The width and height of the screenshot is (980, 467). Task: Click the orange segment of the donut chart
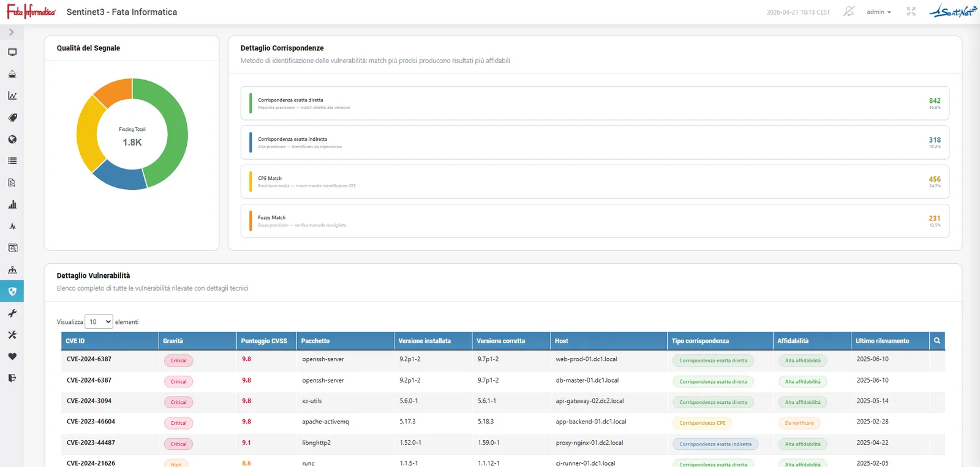[x=116, y=91]
